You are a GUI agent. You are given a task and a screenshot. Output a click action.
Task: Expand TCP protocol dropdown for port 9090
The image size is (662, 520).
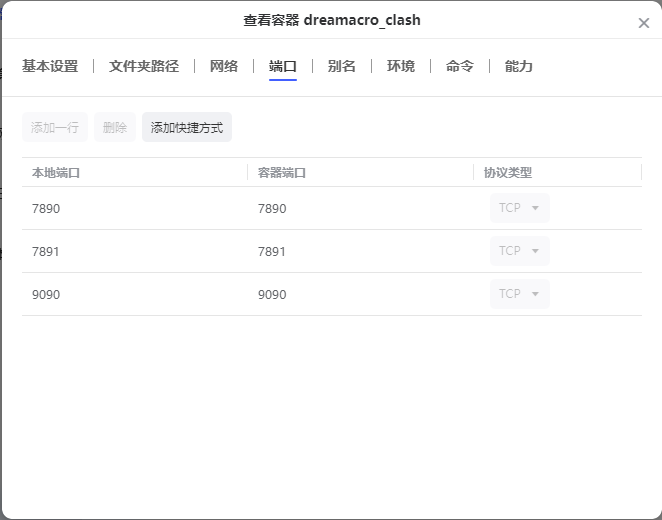click(x=519, y=294)
